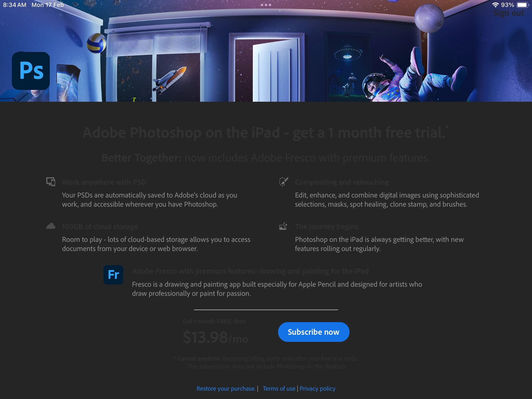The height and width of the screenshot is (399, 532).
Task: Tap the Photoshop Ps app icon
Action: click(31, 71)
